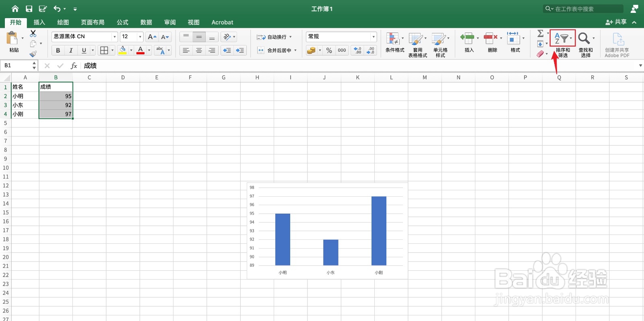The width and height of the screenshot is (644, 321).
Task: Apply align left icon
Action: (186, 50)
